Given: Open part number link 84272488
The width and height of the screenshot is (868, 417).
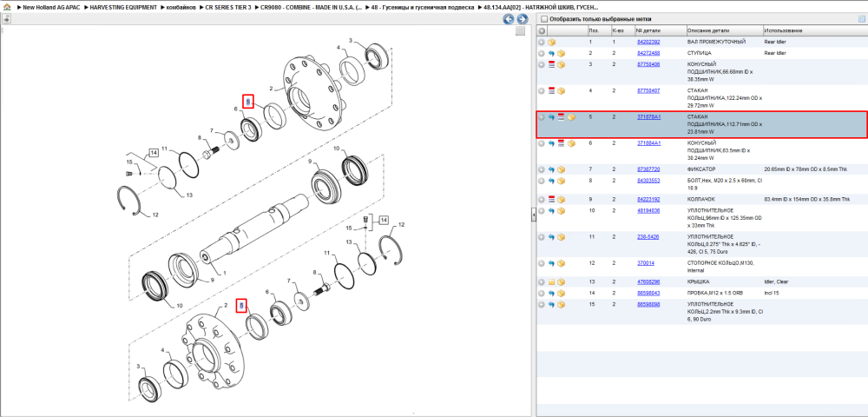Looking at the screenshot, I should [x=648, y=53].
